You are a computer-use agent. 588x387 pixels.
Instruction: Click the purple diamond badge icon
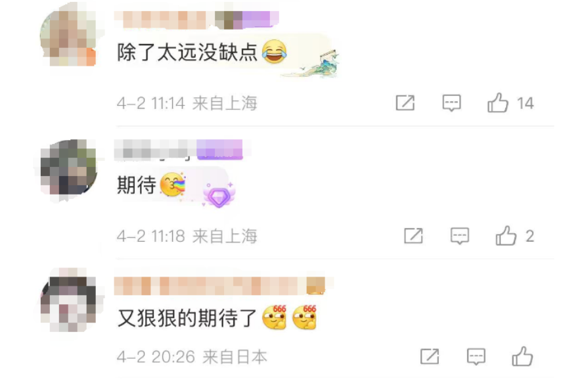(219, 195)
